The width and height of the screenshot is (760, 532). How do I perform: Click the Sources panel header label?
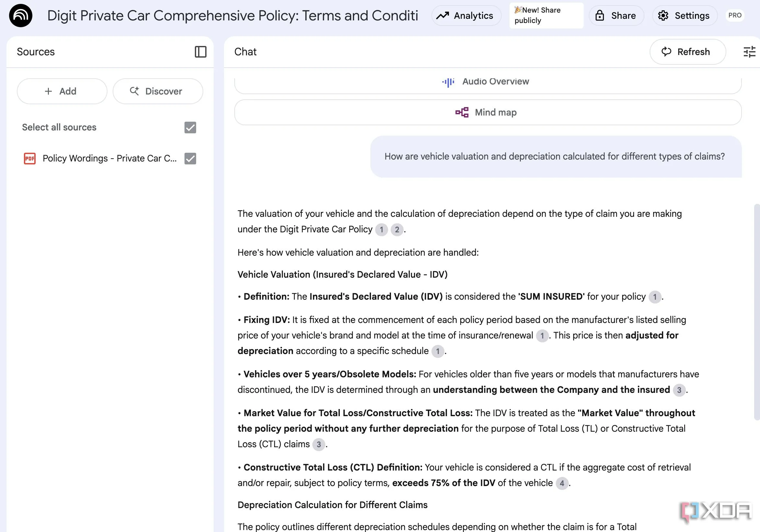36,52
